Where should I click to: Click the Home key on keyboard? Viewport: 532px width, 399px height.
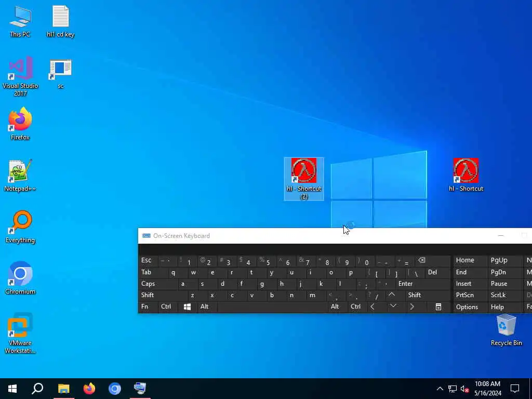(x=470, y=260)
